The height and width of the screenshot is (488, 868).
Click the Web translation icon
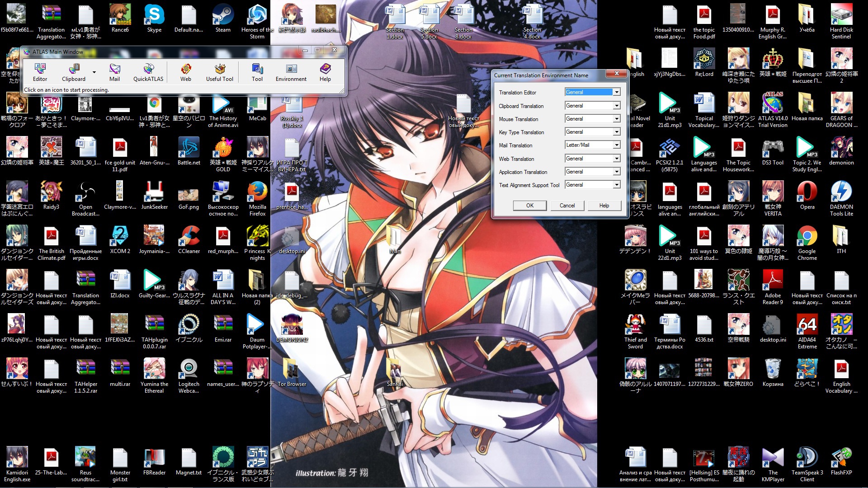tap(185, 72)
